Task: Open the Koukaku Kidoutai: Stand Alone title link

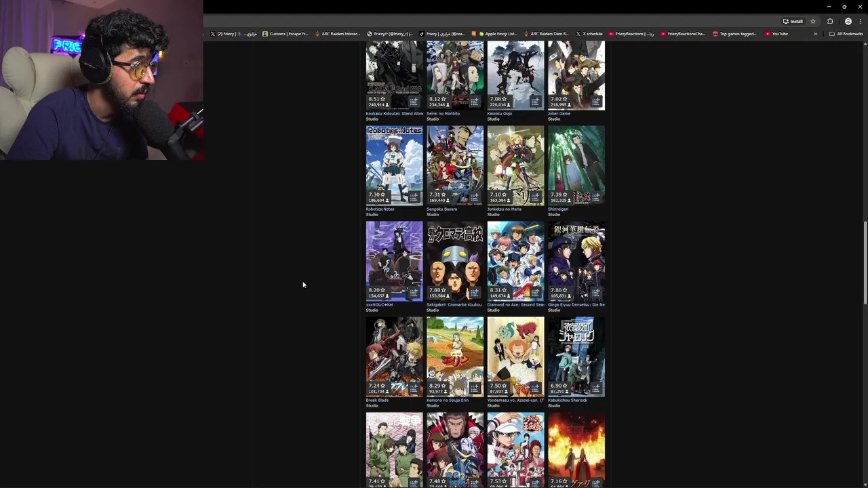Action: [x=395, y=113]
